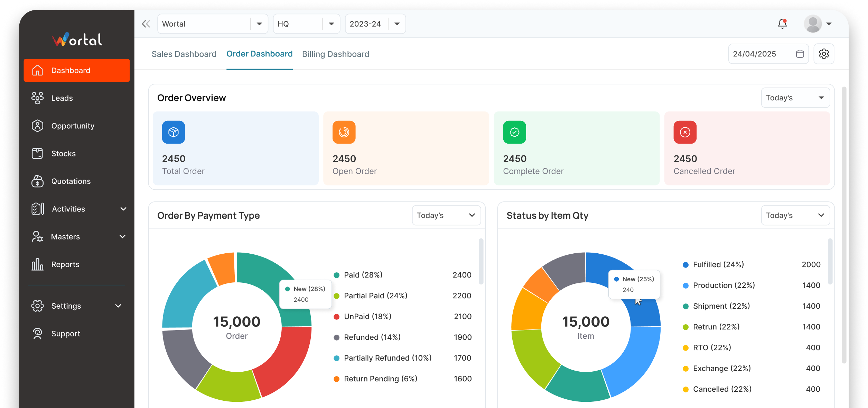The image size is (868, 408).
Task: Click the Stocks sidebar icon
Action: pos(37,153)
